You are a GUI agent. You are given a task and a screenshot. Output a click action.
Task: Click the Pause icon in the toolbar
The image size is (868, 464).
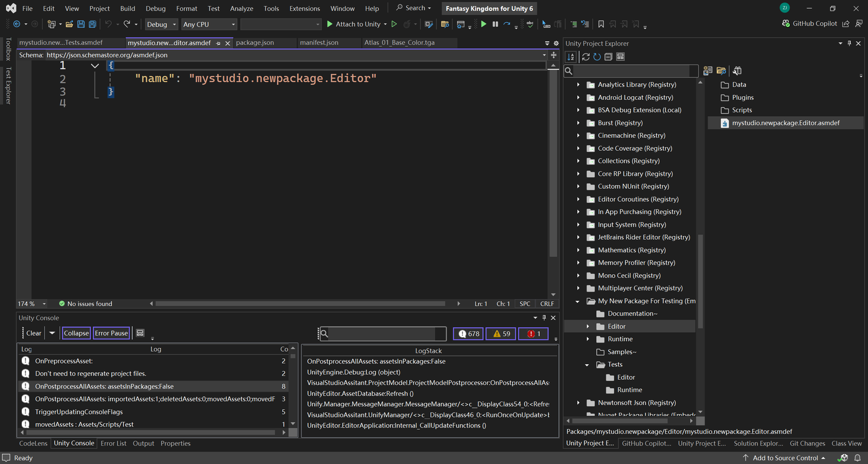click(495, 24)
